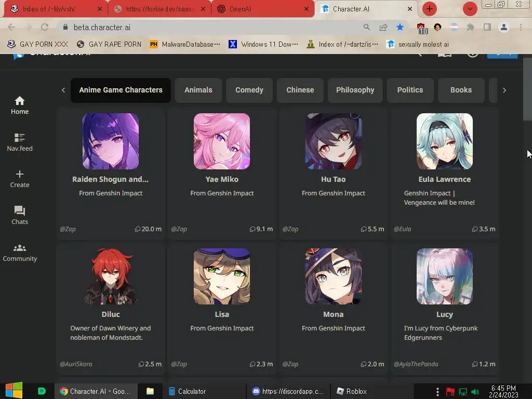
Task: Open Diluc character avatar
Action: [x=111, y=276]
